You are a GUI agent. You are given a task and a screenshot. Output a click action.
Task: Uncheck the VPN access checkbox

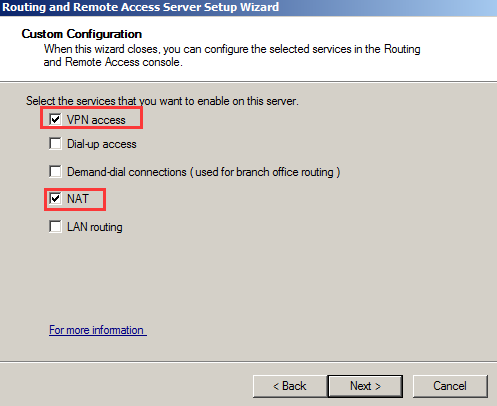pos(55,119)
